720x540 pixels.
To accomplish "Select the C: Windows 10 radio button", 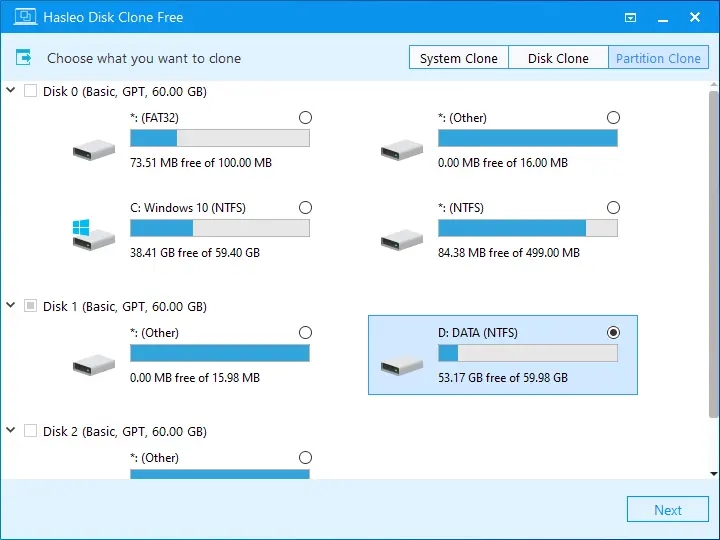I will [305, 208].
